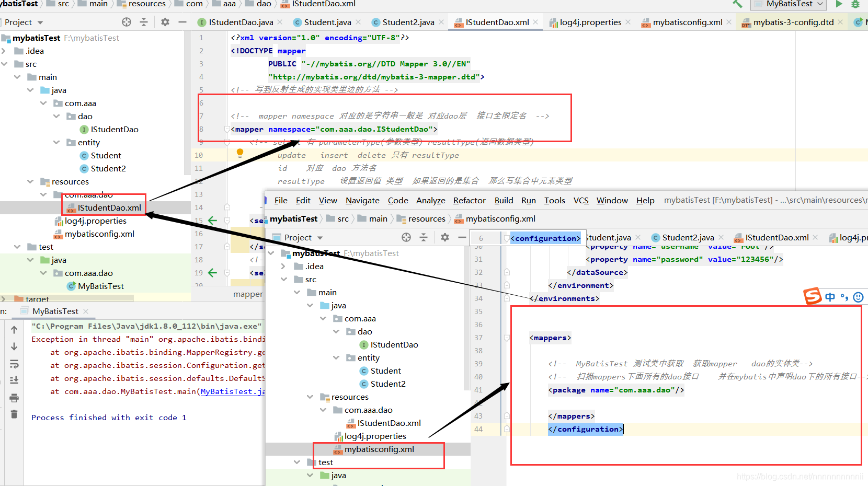The image size is (868, 486).
Task: Clear Run console with trash icon
Action: (14, 414)
